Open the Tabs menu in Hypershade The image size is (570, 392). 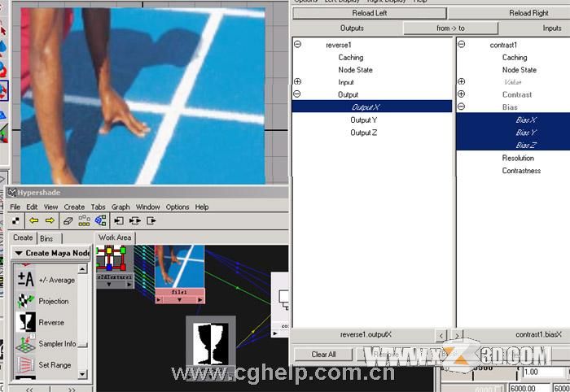click(x=99, y=207)
